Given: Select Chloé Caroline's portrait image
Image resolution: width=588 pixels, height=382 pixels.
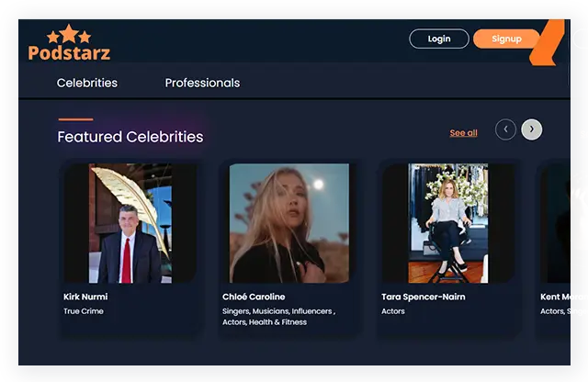Looking at the screenshot, I should 288,223.
